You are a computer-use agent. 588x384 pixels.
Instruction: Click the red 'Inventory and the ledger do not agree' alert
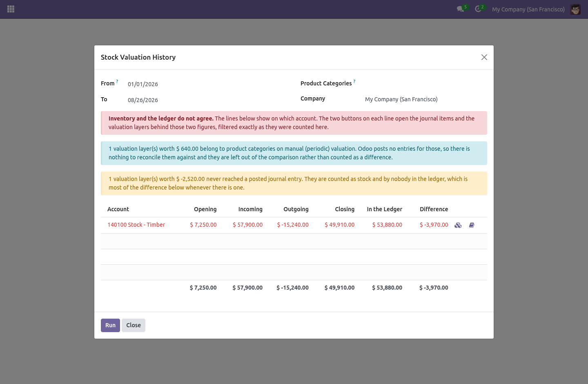point(294,123)
